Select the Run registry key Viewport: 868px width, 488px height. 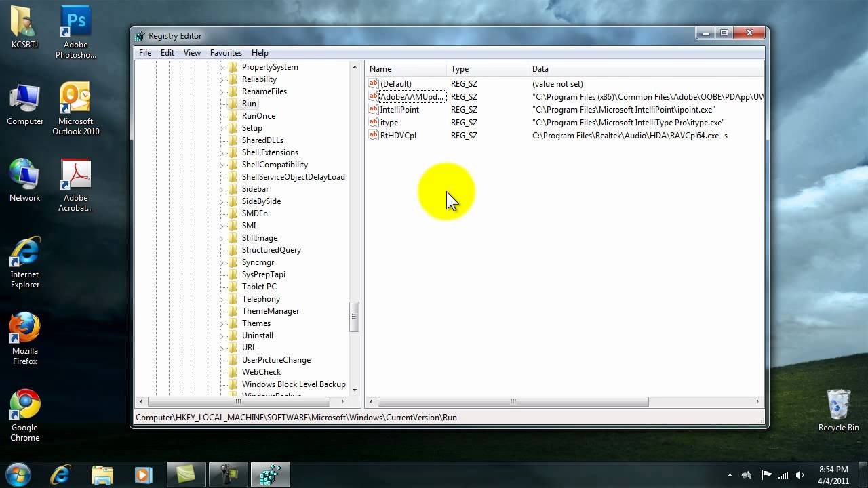tap(249, 104)
